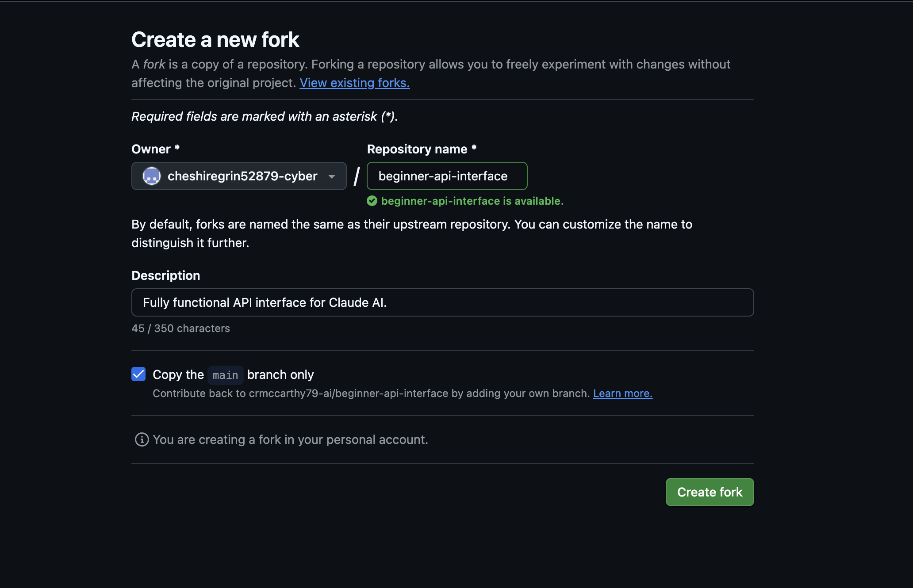913x588 pixels.
Task: Click the main branch label badge
Action: 226,375
